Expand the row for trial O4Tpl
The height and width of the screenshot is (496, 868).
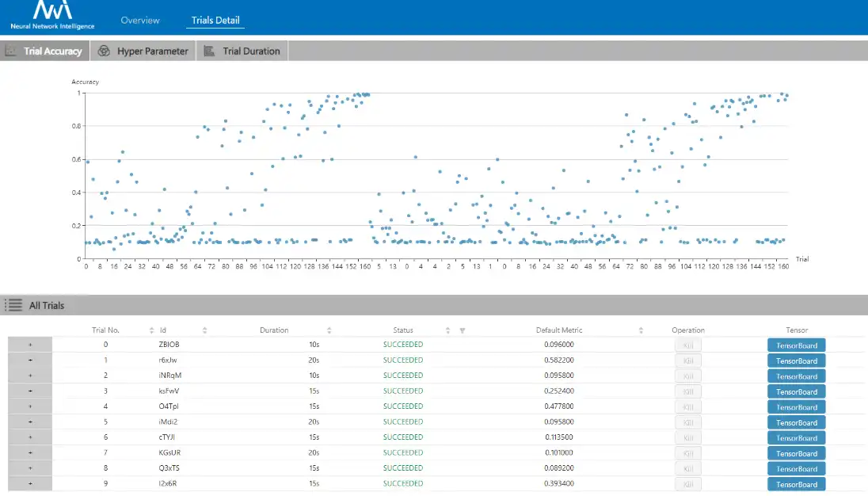30,407
